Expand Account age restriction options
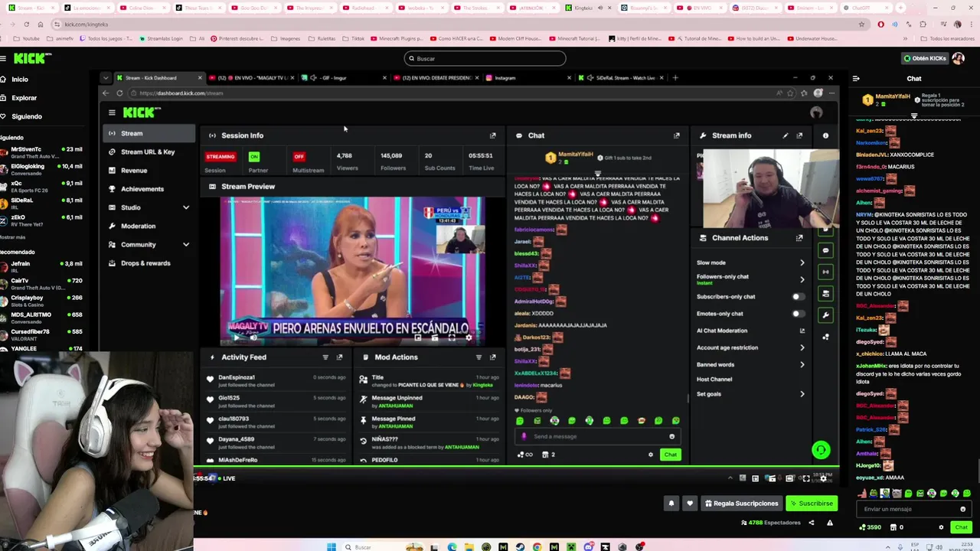 point(802,347)
